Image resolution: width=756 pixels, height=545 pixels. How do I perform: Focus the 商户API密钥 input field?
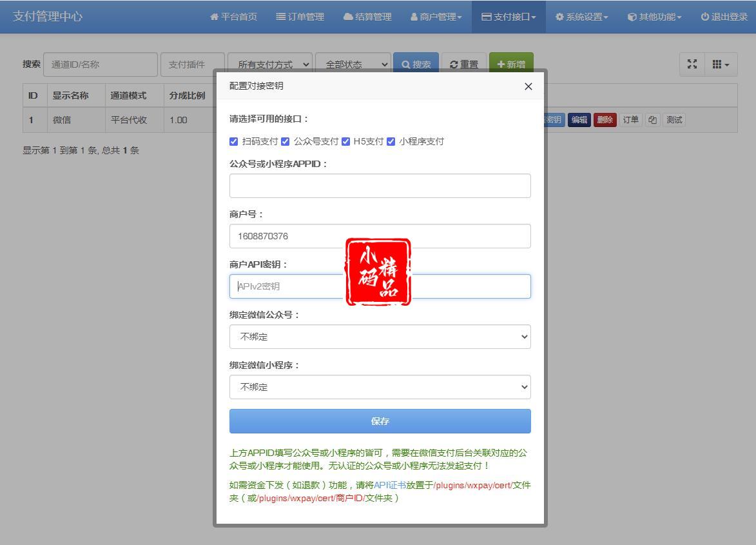pyautogui.click(x=380, y=286)
